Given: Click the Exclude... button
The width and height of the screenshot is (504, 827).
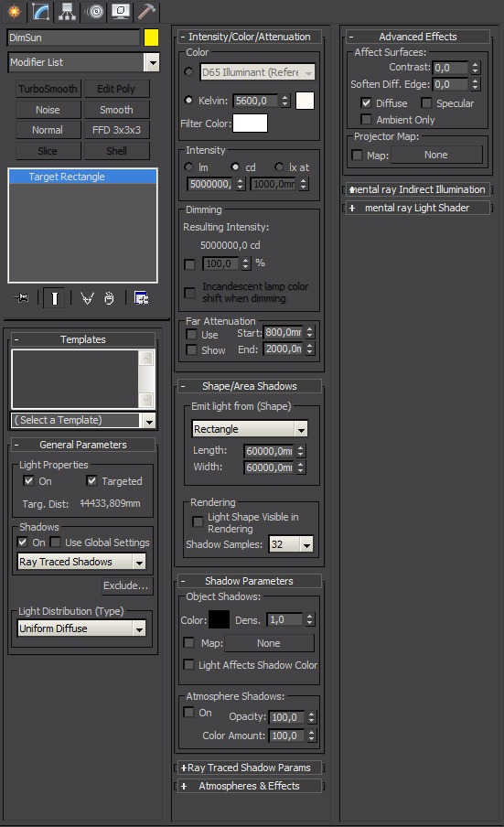Looking at the screenshot, I should tap(127, 585).
